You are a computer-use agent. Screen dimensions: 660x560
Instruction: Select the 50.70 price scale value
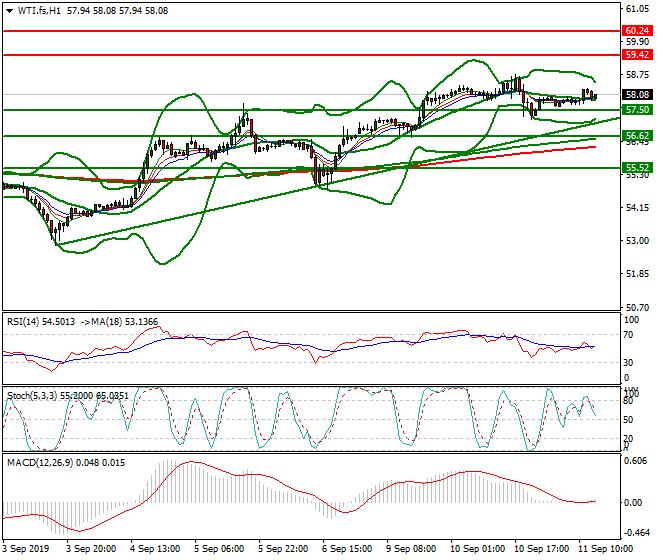(637, 308)
